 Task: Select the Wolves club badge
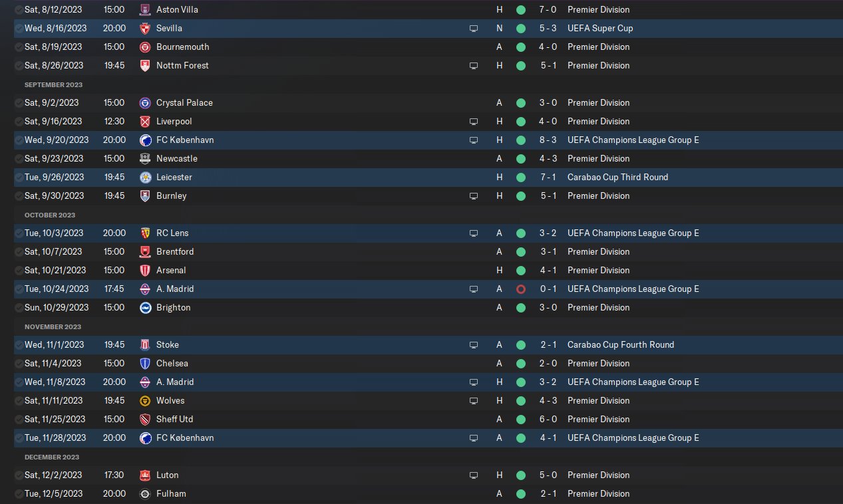[x=145, y=401]
